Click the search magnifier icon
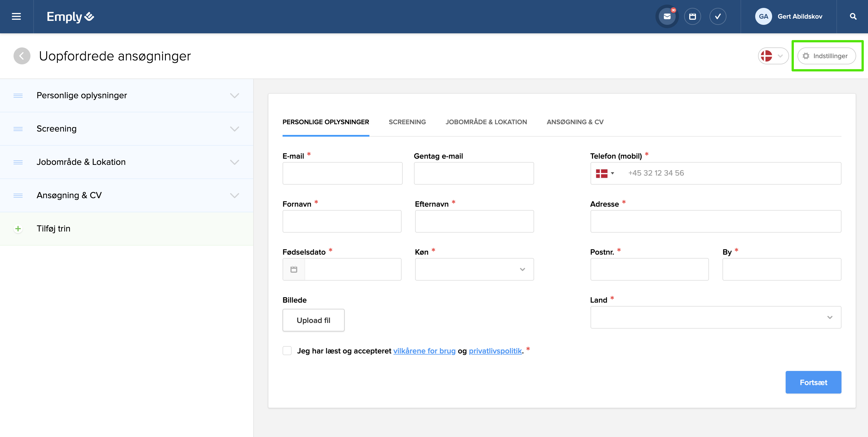The width and height of the screenshot is (868, 437). point(853,17)
